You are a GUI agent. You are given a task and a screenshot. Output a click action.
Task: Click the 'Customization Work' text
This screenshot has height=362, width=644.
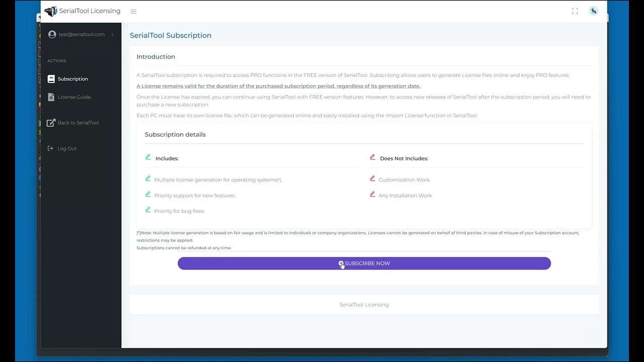404,180
